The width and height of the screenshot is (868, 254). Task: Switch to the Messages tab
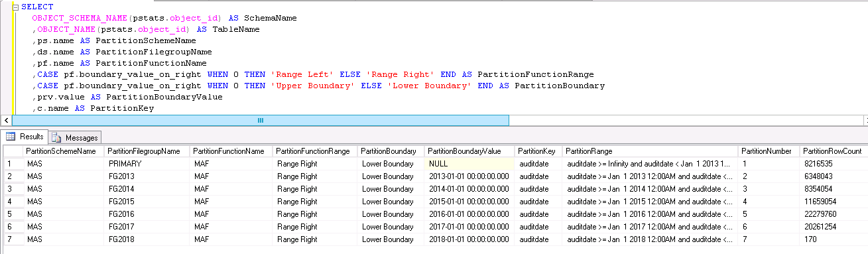[75, 137]
